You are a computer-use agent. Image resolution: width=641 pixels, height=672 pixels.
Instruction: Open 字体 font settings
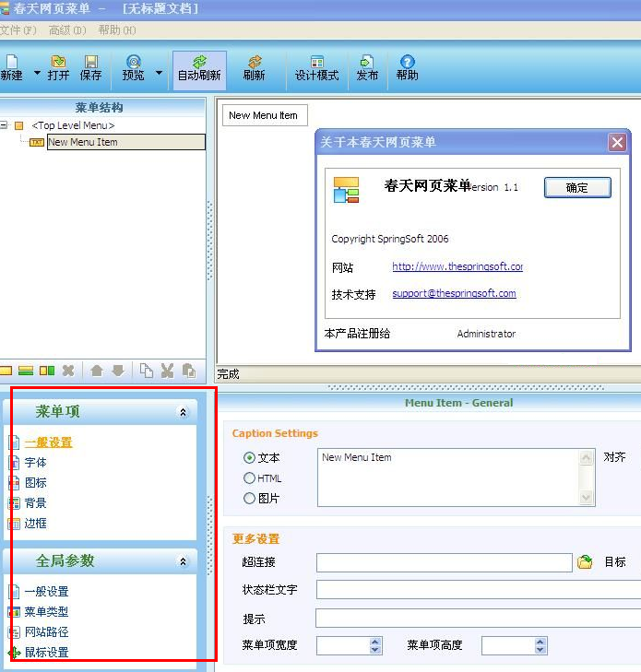click(x=36, y=463)
